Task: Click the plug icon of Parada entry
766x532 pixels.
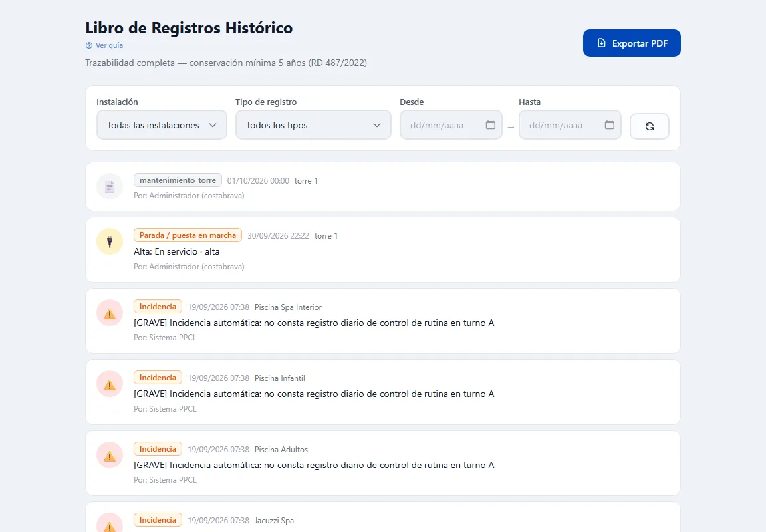Action: pyautogui.click(x=110, y=241)
